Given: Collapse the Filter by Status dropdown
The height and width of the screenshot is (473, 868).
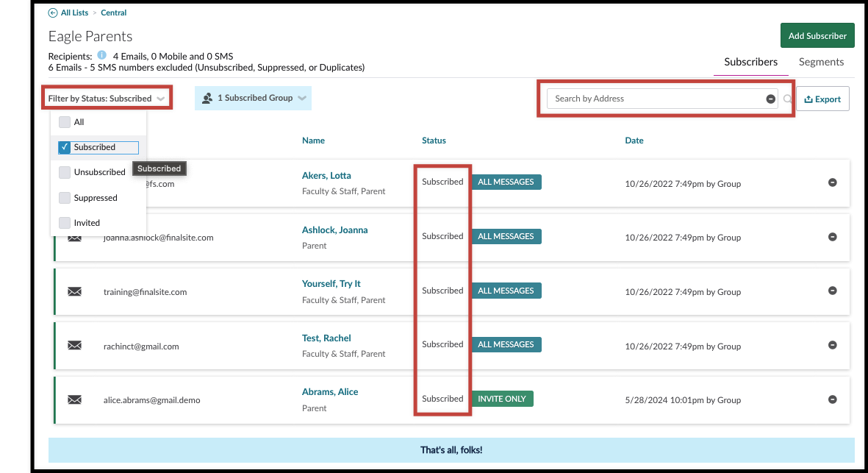Looking at the screenshot, I should click(107, 99).
